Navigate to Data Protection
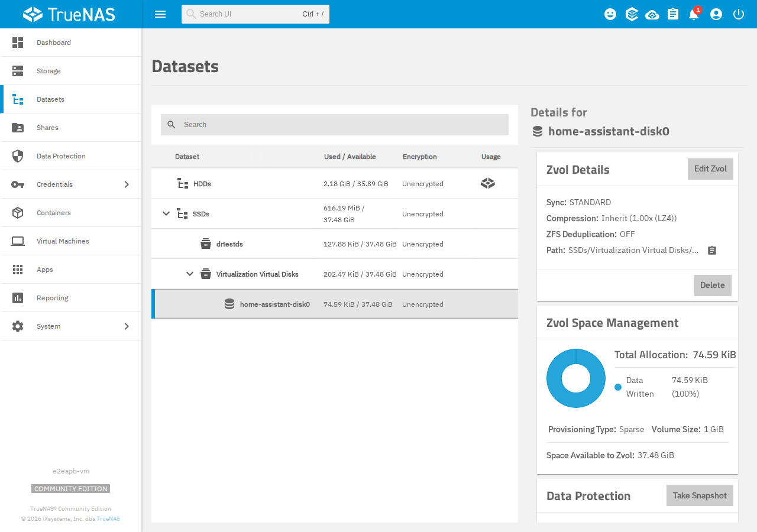 pyautogui.click(x=71, y=156)
